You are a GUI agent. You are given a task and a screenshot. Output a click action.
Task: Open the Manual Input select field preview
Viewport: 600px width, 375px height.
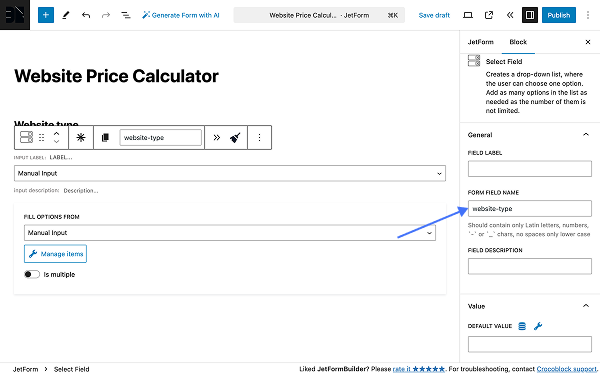point(230,173)
